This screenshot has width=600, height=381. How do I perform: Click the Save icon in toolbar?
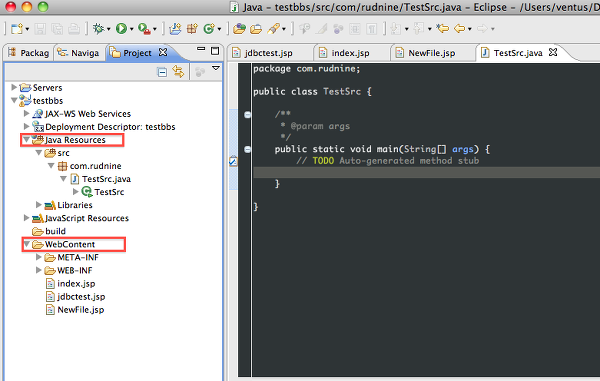click(40, 29)
